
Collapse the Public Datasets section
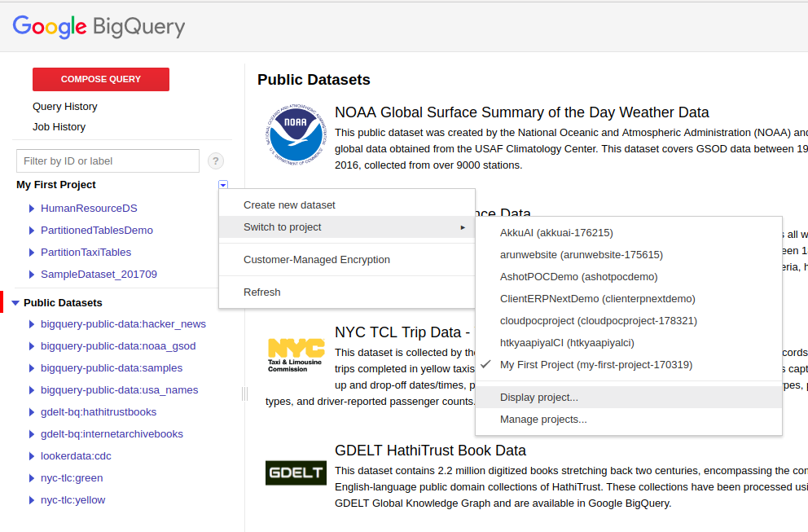(15, 303)
